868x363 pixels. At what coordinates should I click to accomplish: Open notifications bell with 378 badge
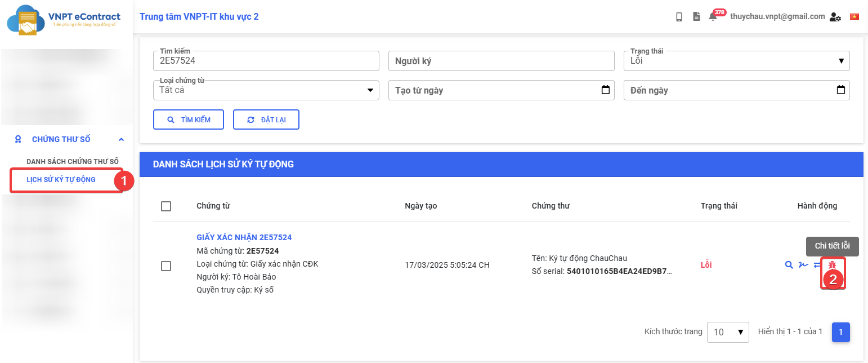pyautogui.click(x=714, y=16)
